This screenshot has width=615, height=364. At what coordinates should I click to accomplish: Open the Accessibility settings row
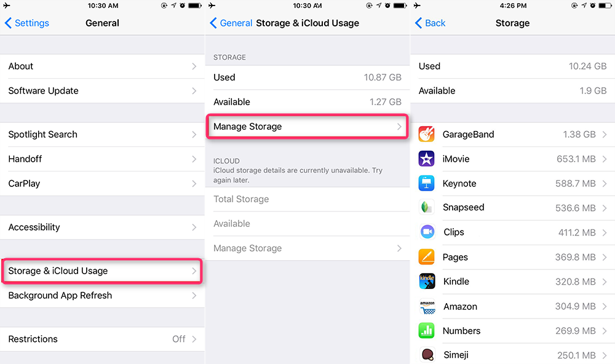pos(102,228)
